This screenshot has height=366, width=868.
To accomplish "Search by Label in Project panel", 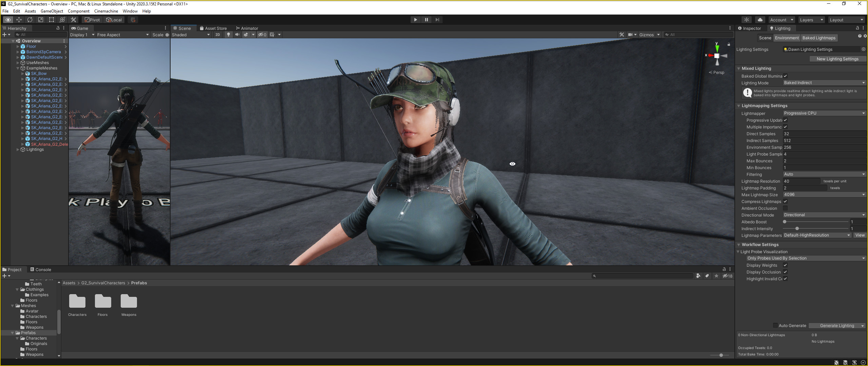I will (707, 276).
